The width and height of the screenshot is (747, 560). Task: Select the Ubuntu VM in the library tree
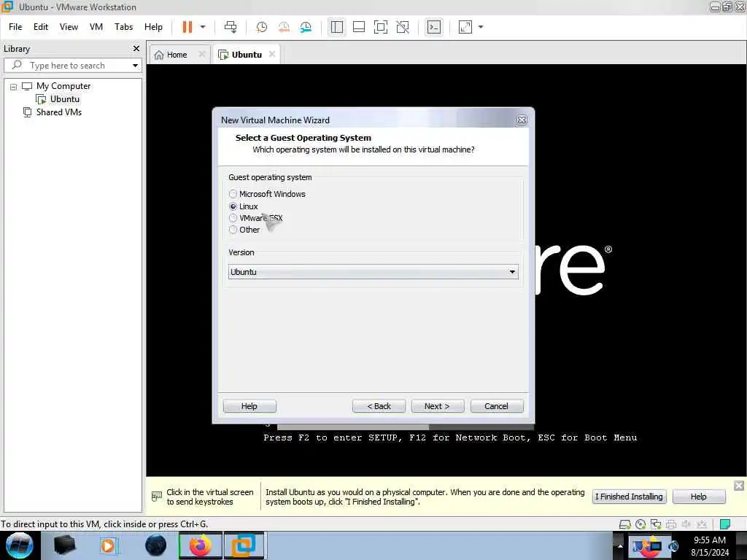point(65,99)
